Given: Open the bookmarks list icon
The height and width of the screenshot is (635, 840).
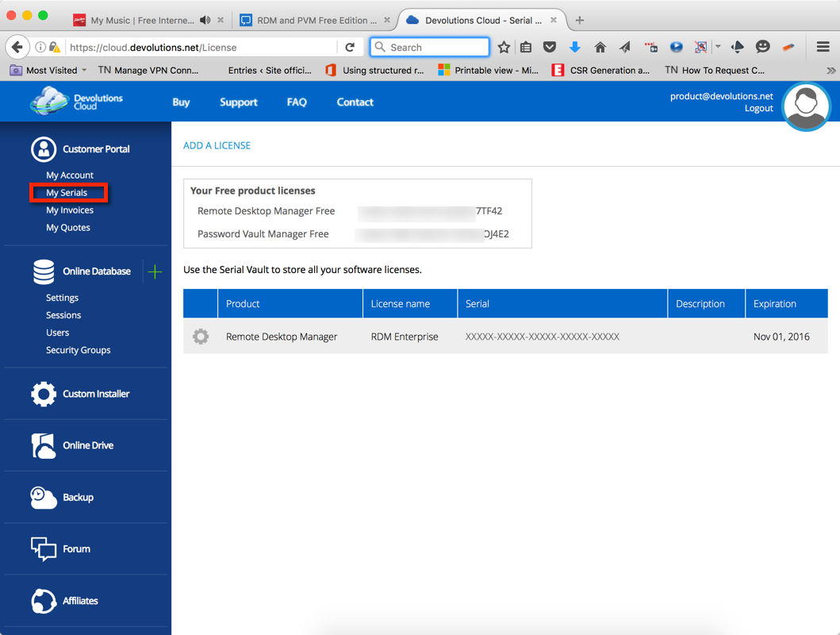Looking at the screenshot, I should (x=526, y=47).
